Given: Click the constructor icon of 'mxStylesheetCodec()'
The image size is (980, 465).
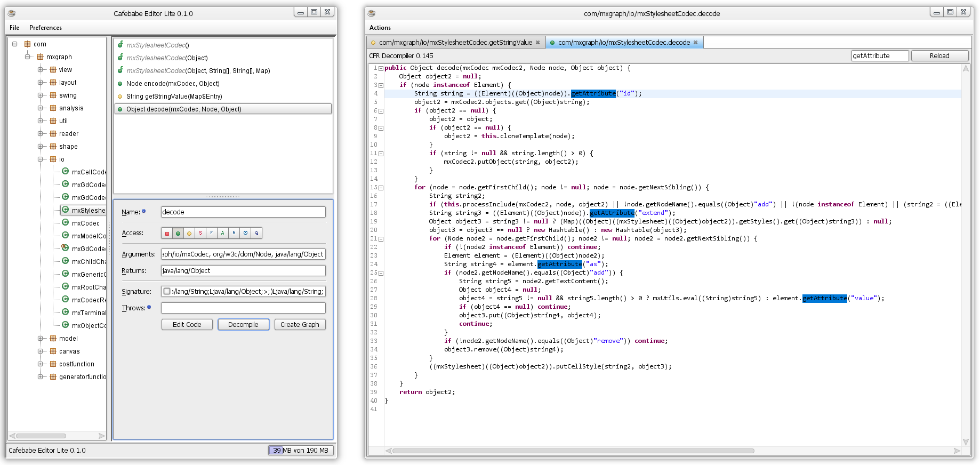Looking at the screenshot, I should click(x=121, y=45).
